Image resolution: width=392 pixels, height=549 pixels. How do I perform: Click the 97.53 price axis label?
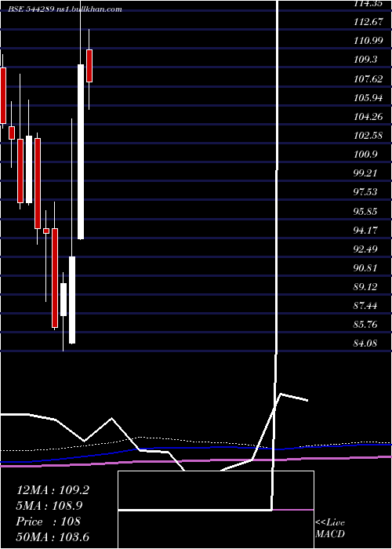click(x=365, y=192)
